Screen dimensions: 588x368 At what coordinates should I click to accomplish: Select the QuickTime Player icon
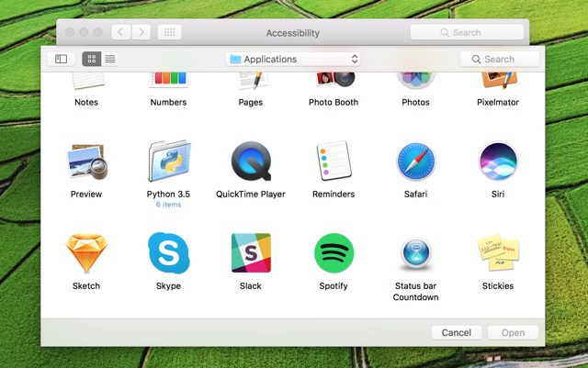click(x=251, y=162)
